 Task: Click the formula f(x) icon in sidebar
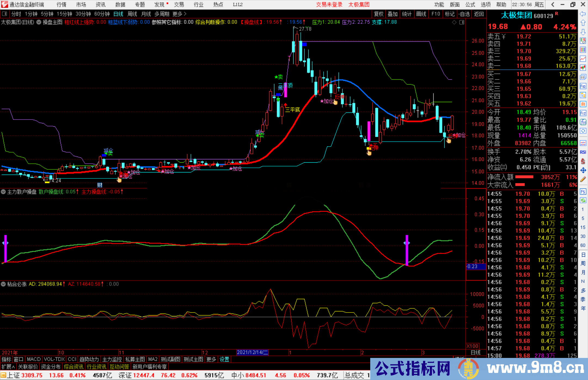[583, 122]
